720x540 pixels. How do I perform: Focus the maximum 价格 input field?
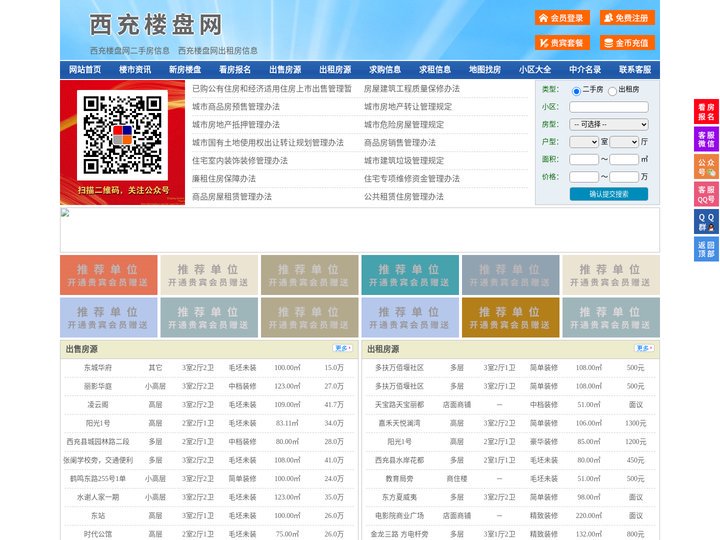pos(624,177)
